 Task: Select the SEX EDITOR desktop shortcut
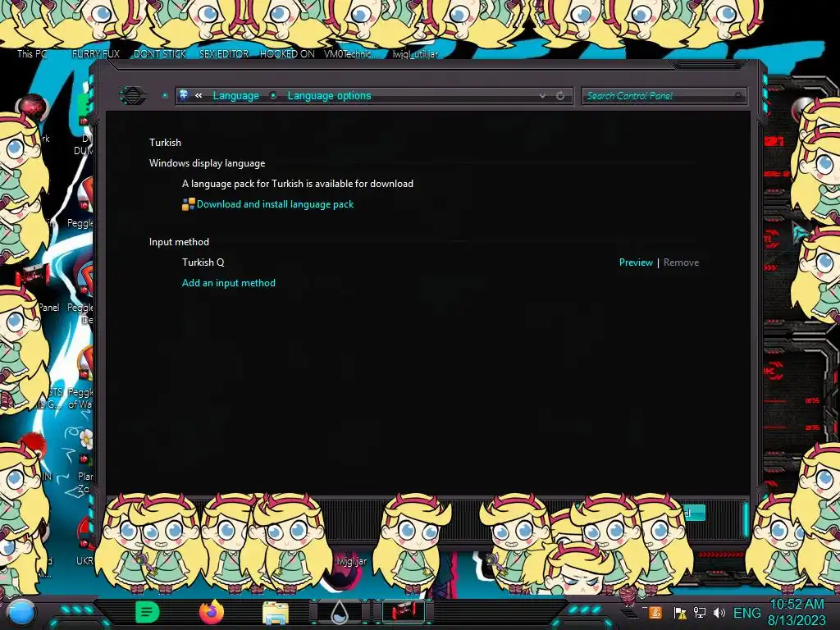224,53
